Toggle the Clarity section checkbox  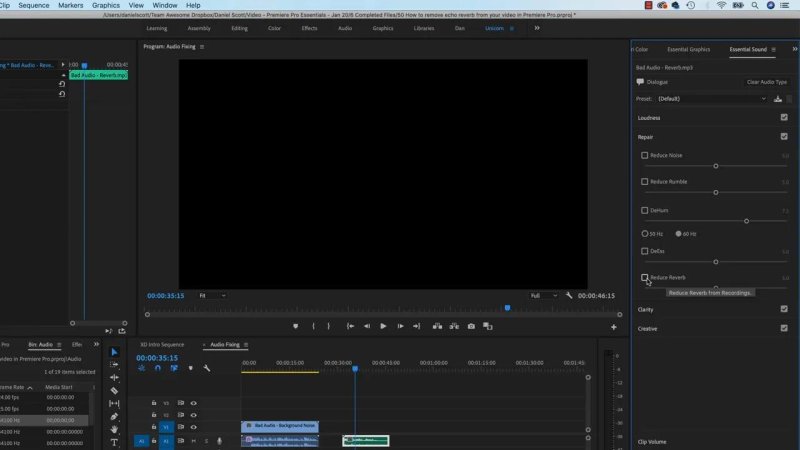784,309
